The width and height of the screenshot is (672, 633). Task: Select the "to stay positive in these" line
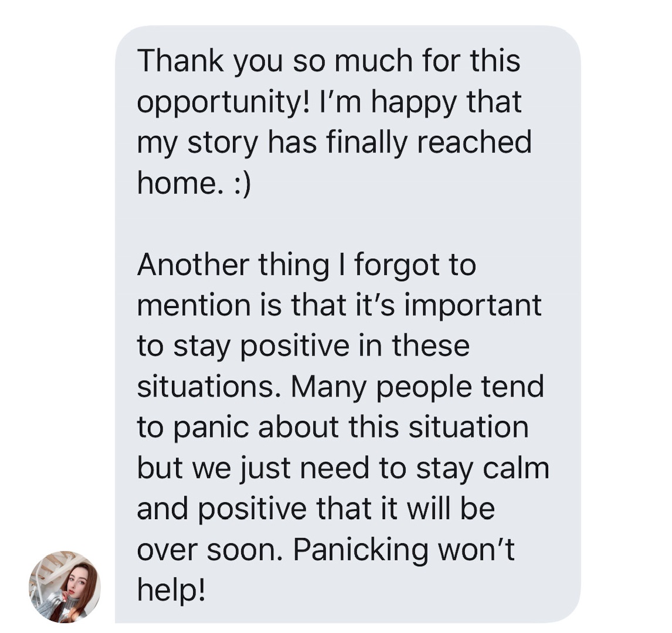click(303, 347)
